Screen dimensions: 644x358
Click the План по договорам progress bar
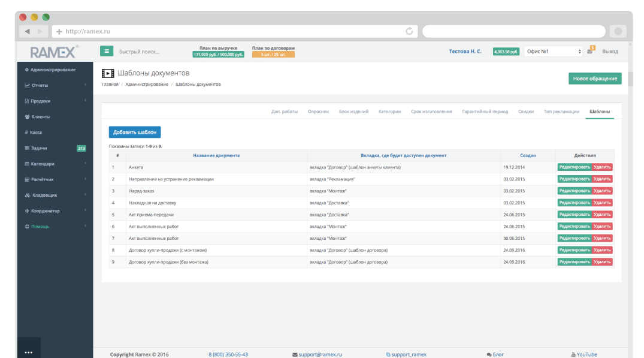tap(273, 54)
